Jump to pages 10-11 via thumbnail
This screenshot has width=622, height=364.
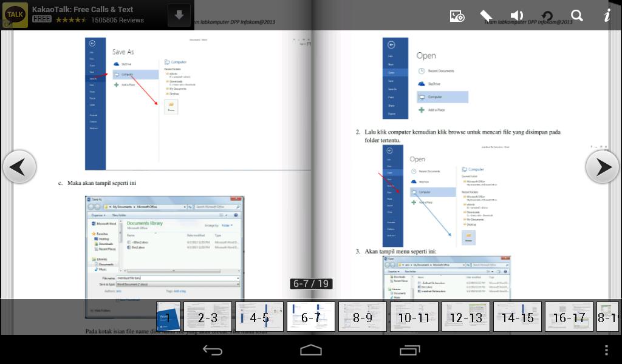tap(414, 317)
